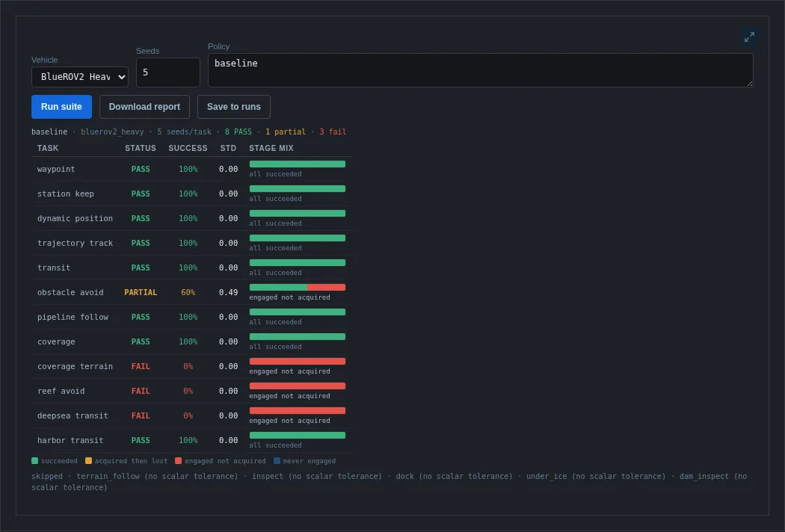Click the FAIL status for deepsea transit
The image size is (785, 532).
coord(141,415)
